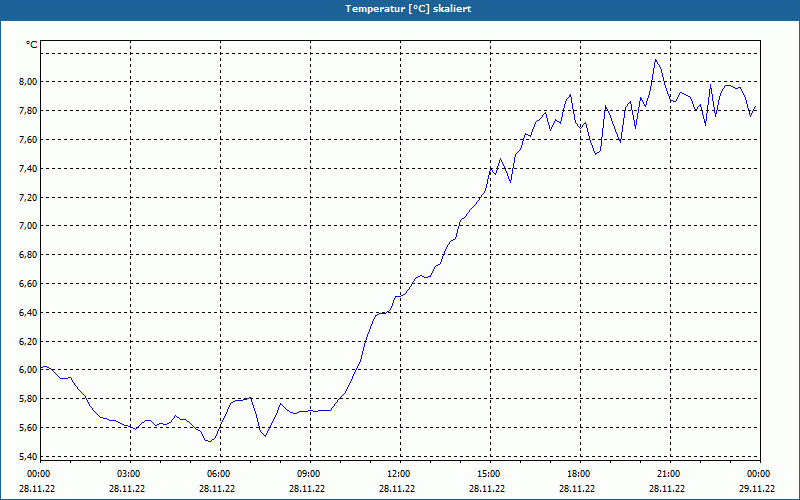
Task: Click the 09:00 time label
Action: pyautogui.click(x=309, y=474)
